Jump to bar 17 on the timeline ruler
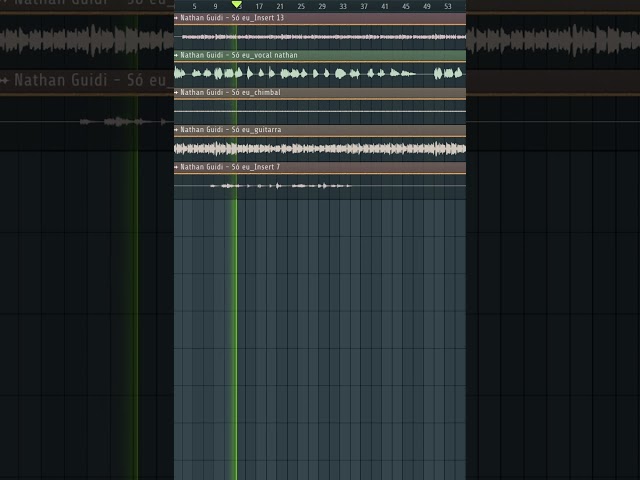This screenshot has width=640, height=480. tap(259, 6)
